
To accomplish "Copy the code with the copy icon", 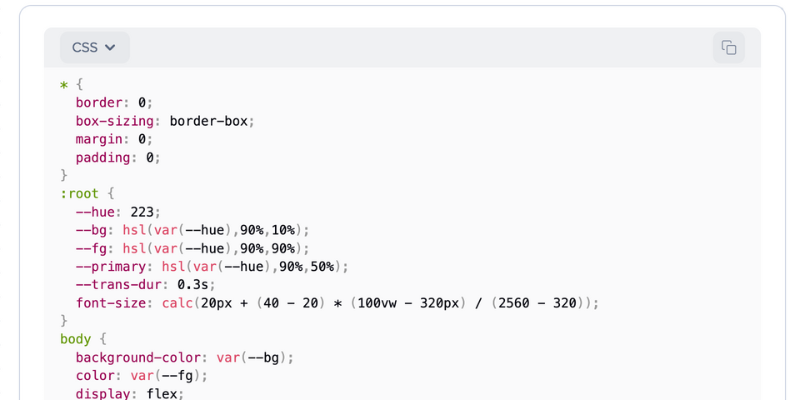I will click(x=729, y=48).
